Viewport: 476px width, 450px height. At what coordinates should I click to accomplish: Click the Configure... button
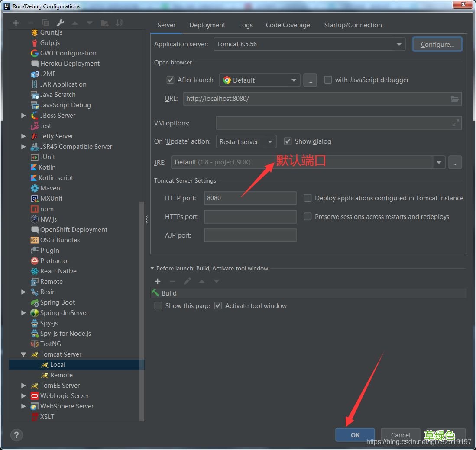[437, 44]
